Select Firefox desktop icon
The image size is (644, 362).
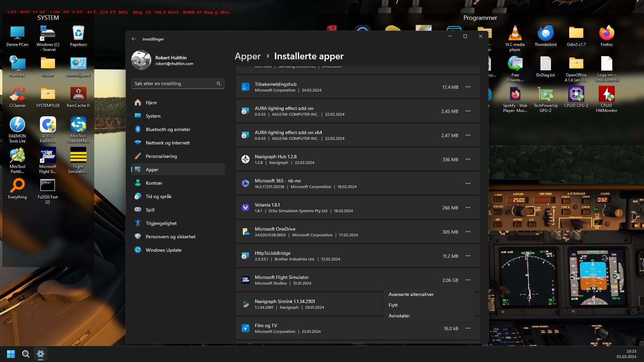tap(606, 36)
